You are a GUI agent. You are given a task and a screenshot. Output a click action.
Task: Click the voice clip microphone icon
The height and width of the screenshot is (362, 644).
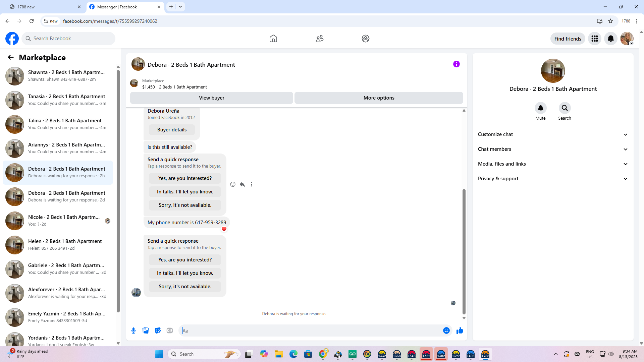[133, 330]
